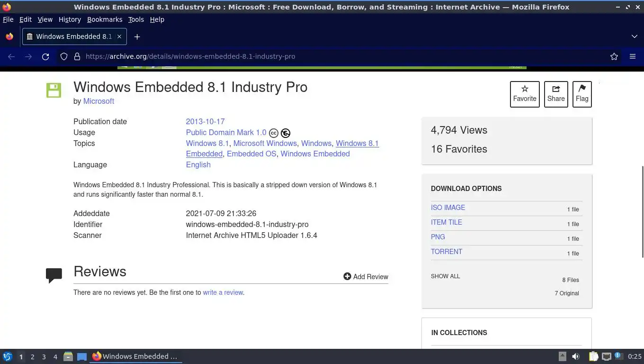Open the Tools menu
The image size is (644, 364).
136,19
